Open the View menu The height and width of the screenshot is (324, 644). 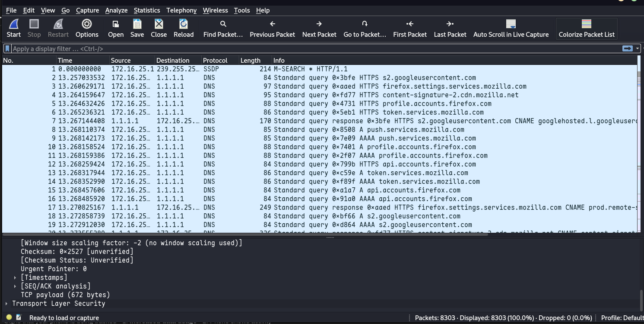48,10
